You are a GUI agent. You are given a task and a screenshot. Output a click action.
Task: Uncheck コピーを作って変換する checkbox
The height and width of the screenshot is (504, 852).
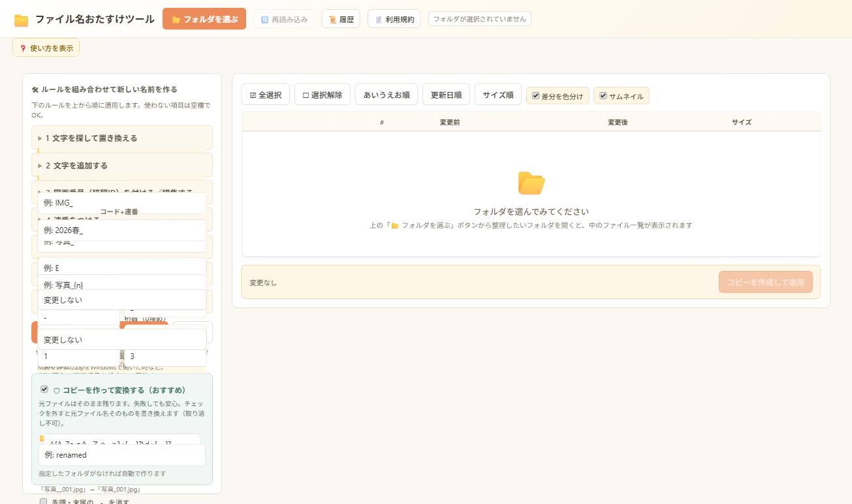click(44, 389)
